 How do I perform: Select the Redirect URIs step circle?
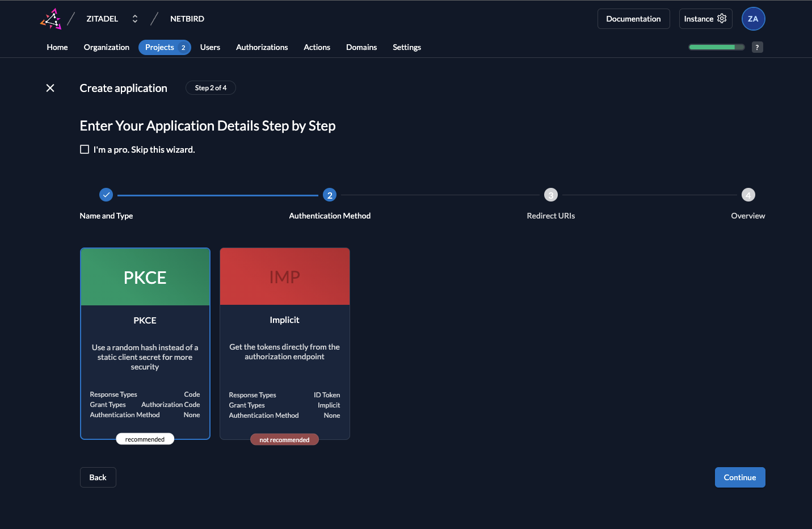(x=550, y=194)
